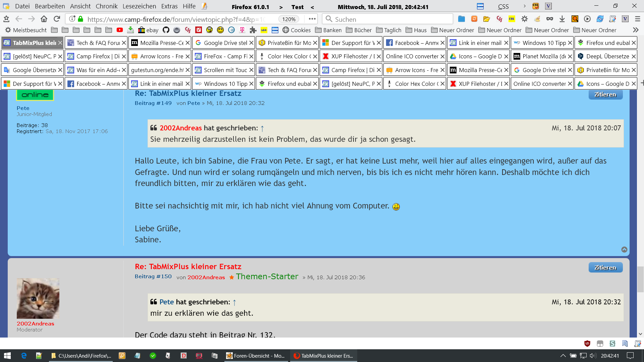Open the GitHub bookmark icon
This screenshot has height=362, width=644.
tap(166, 30)
